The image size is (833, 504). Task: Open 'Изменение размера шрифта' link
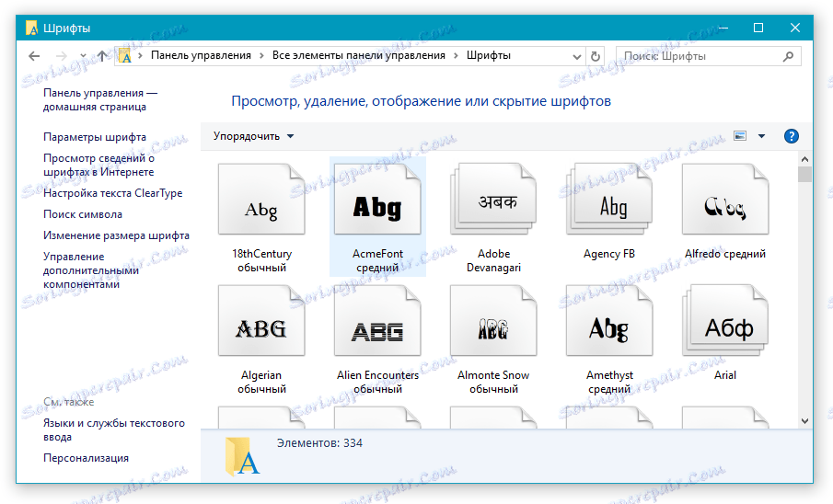116,235
